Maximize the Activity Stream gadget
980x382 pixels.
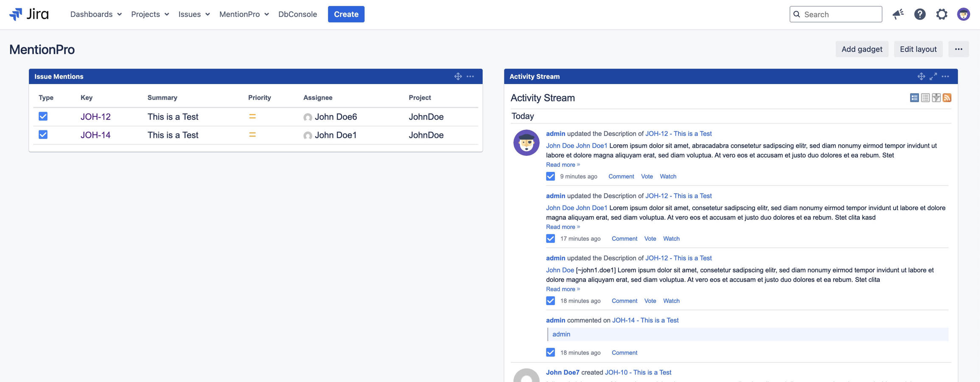933,76
